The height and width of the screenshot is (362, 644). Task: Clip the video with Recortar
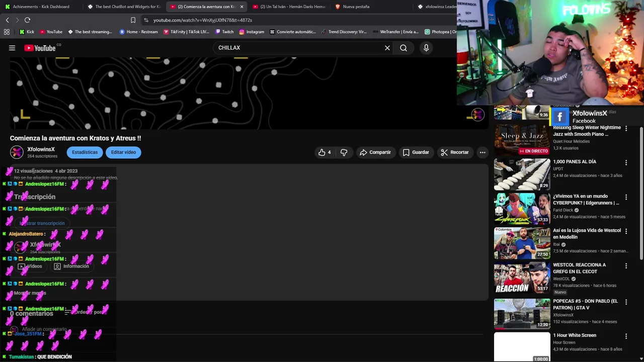454,152
